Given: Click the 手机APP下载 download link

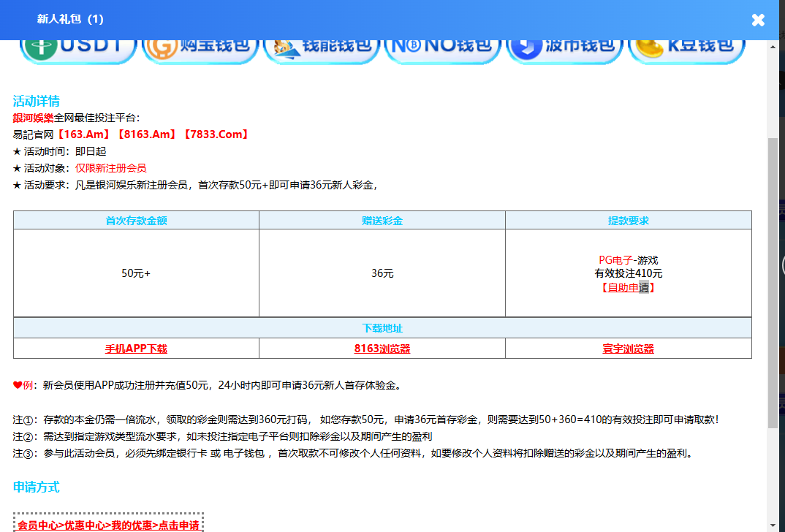Looking at the screenshot, I should click(x=136, y=349).
